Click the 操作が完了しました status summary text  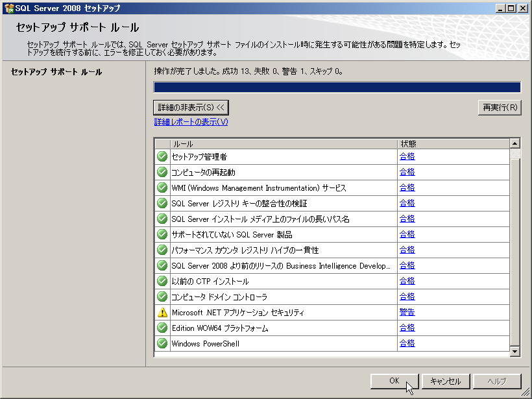(x=248, y=71)
